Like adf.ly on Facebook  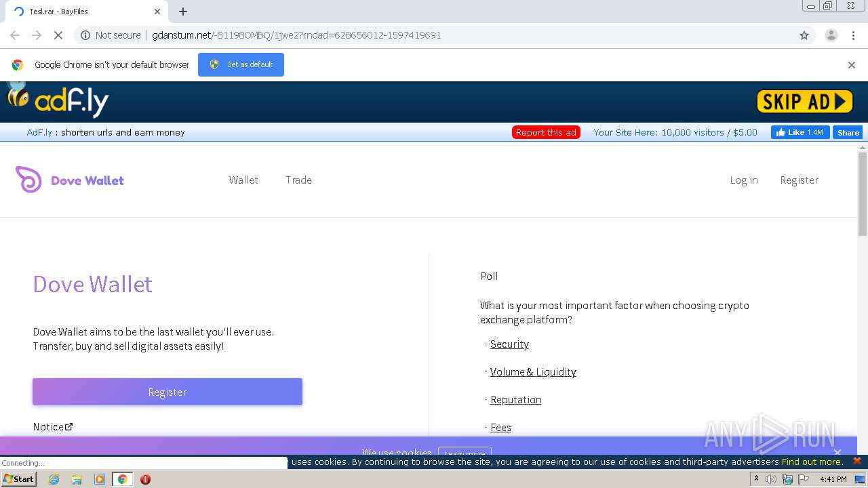pos(800,132)
